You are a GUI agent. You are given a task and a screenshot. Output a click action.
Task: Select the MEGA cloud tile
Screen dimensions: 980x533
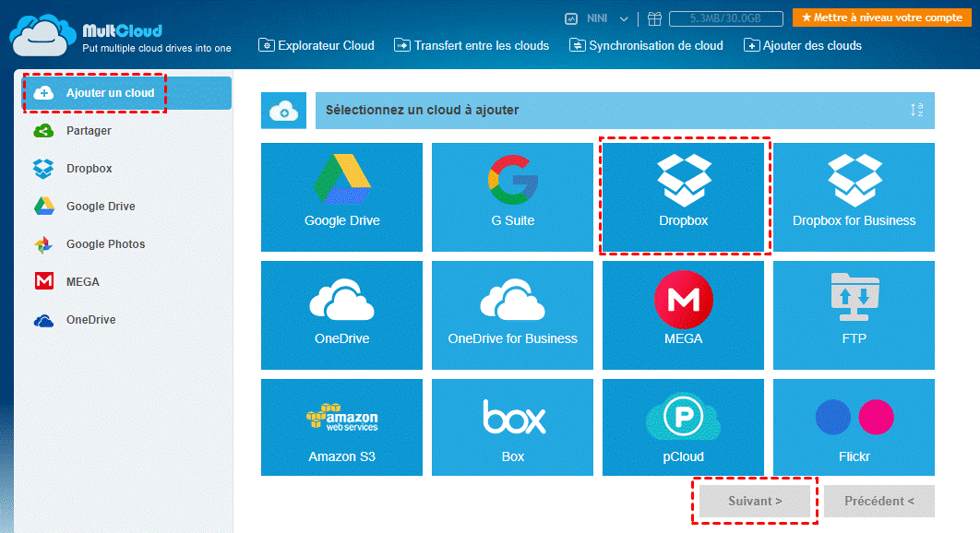point(683,315)
